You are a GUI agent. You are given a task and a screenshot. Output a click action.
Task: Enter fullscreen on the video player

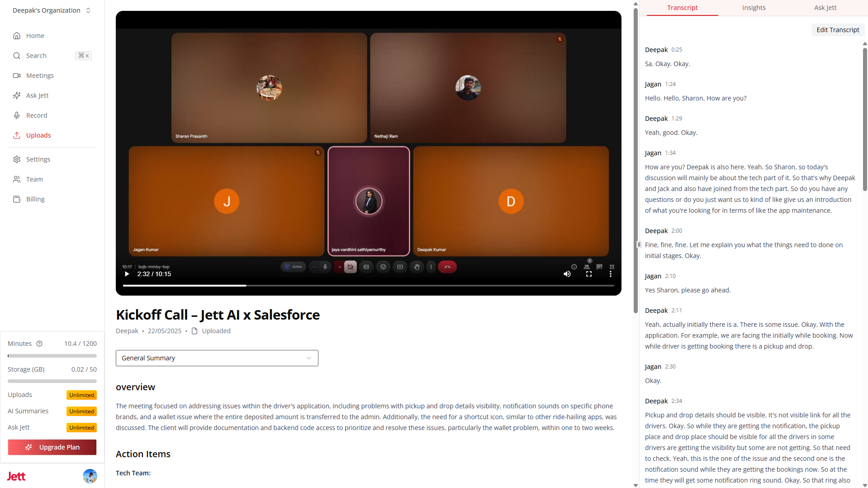pos(589,274)
